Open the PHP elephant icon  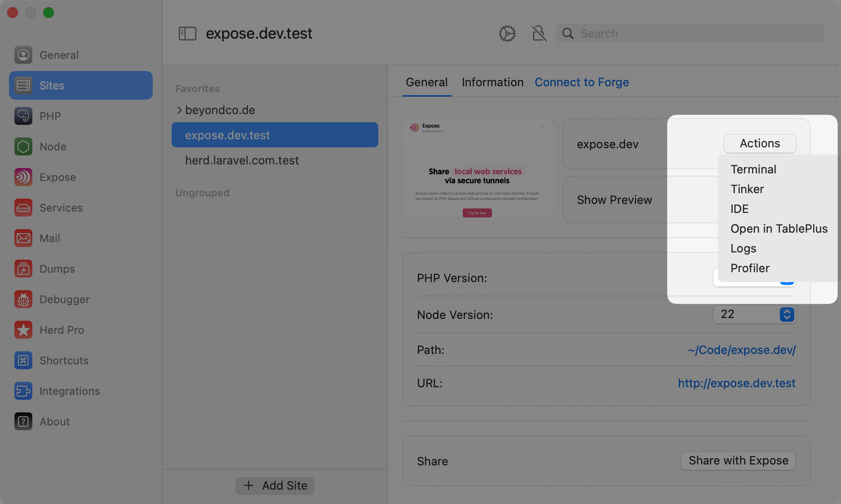tap(23, 116)
